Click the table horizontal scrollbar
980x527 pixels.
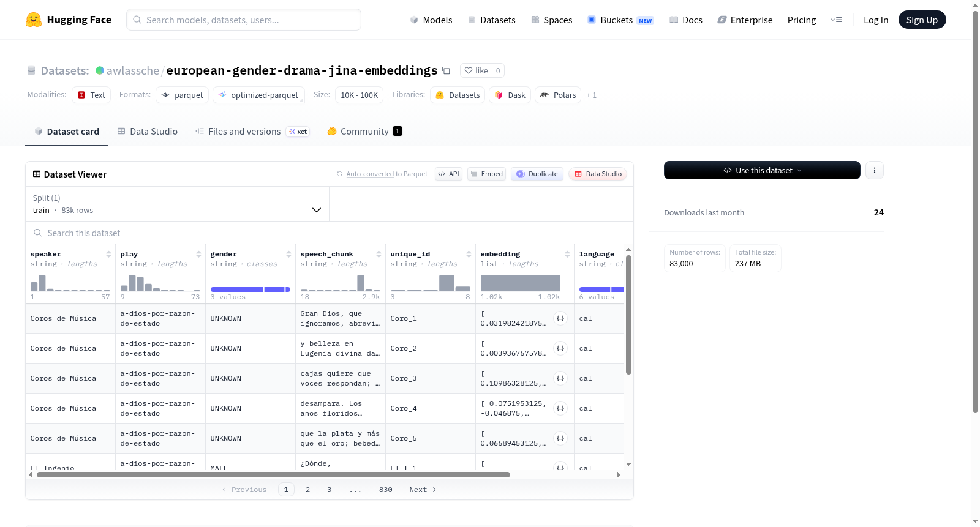tap(273, 474)
